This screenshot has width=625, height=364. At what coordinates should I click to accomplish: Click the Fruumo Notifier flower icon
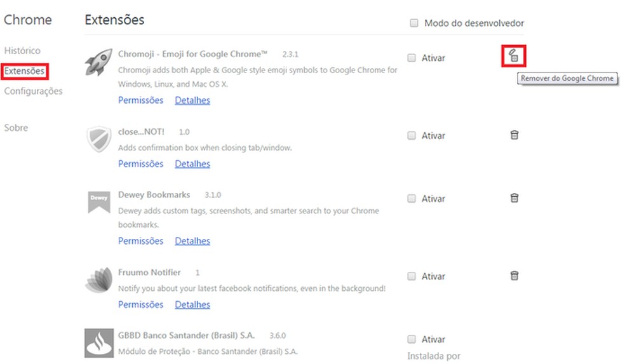pyautogui.click(x=99, y=280)
